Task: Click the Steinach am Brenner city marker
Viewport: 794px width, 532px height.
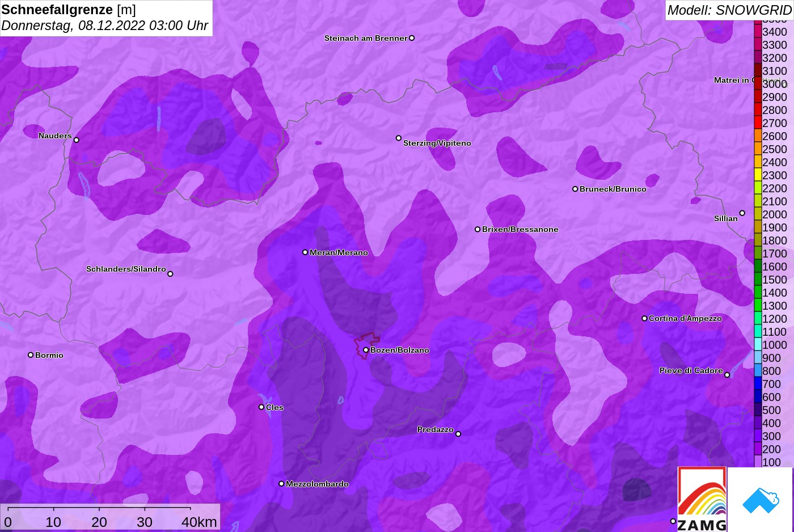Action: (412, 38)
